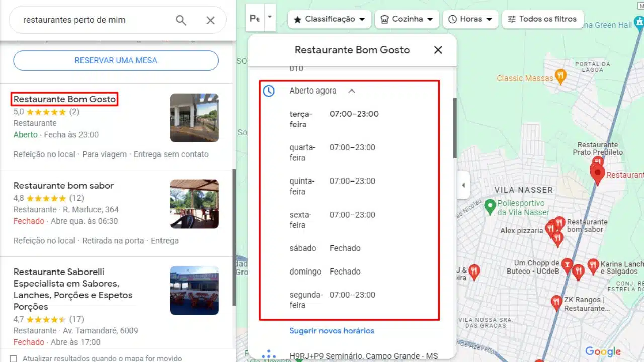The image size is (644, 362).
Task: Click RESERVAR UMA MESA button
Action: [116, 60]
